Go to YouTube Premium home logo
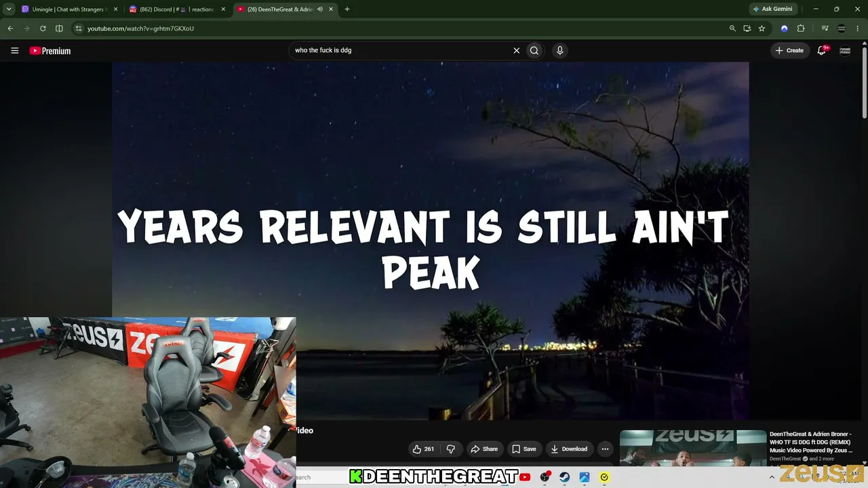This screenshot has width=868, height=488. pyautogui.click(x=50, y=51)
